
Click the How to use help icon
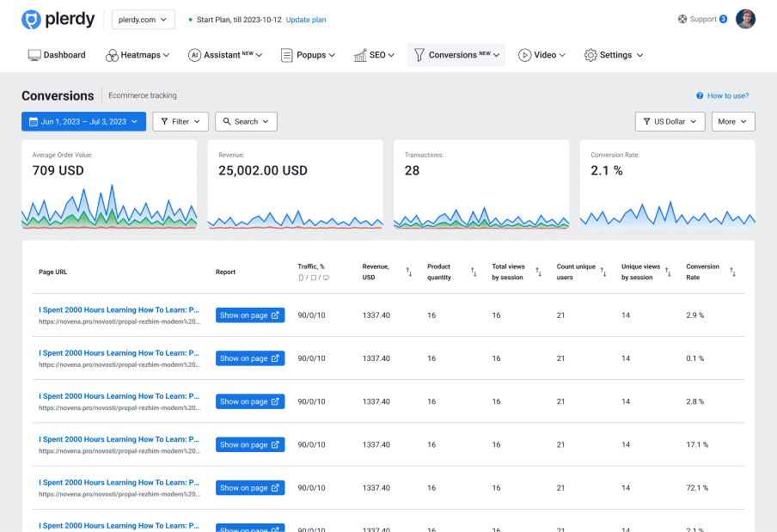[x=700, y=96]
